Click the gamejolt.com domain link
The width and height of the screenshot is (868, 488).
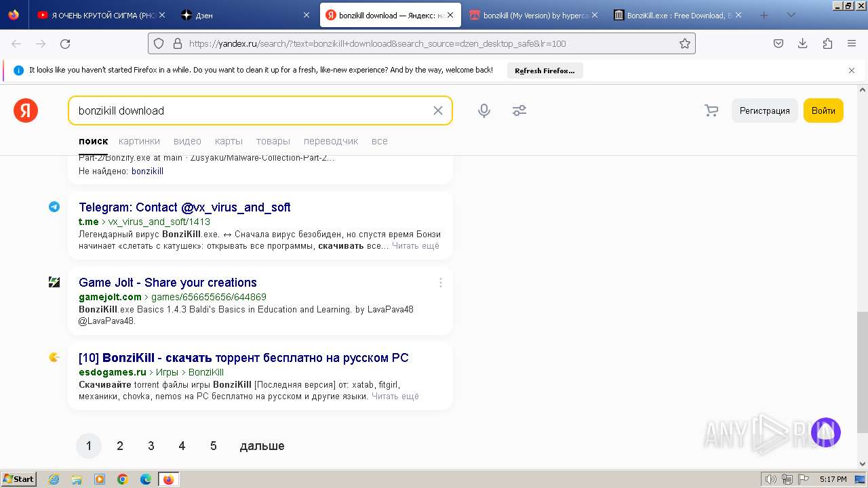110,297
